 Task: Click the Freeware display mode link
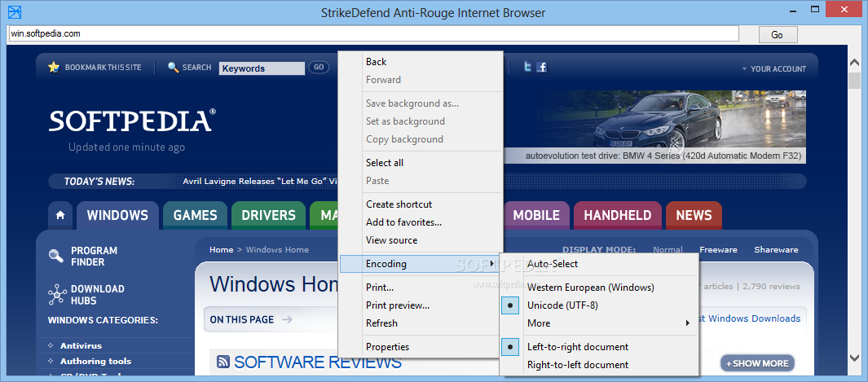[x=718, y=250]
